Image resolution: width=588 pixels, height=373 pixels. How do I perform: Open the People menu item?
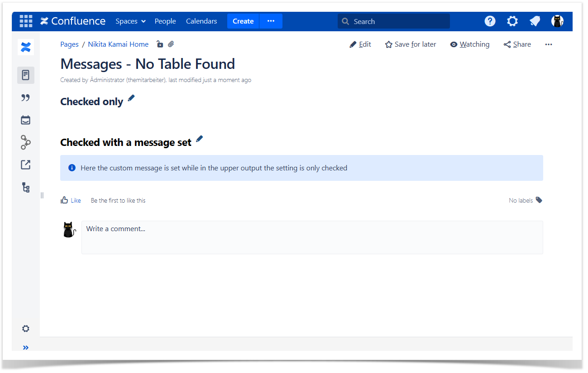coord(165,21)
